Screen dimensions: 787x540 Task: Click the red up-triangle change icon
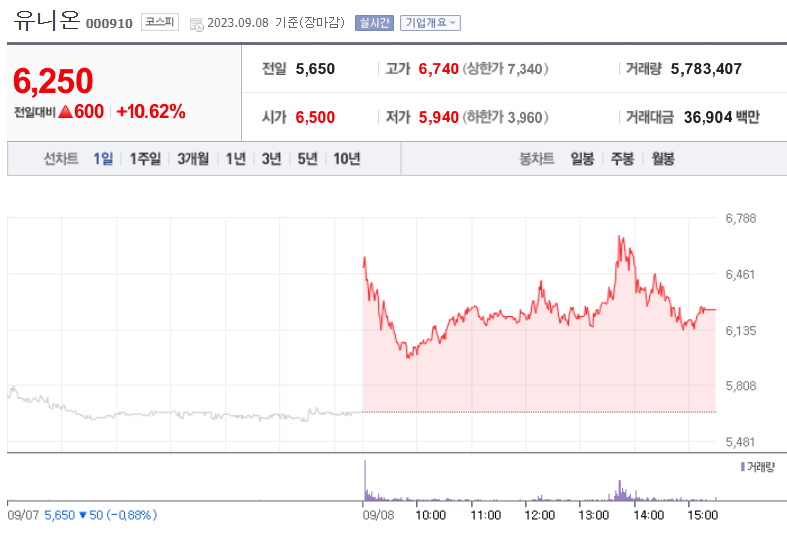point(66,111)
